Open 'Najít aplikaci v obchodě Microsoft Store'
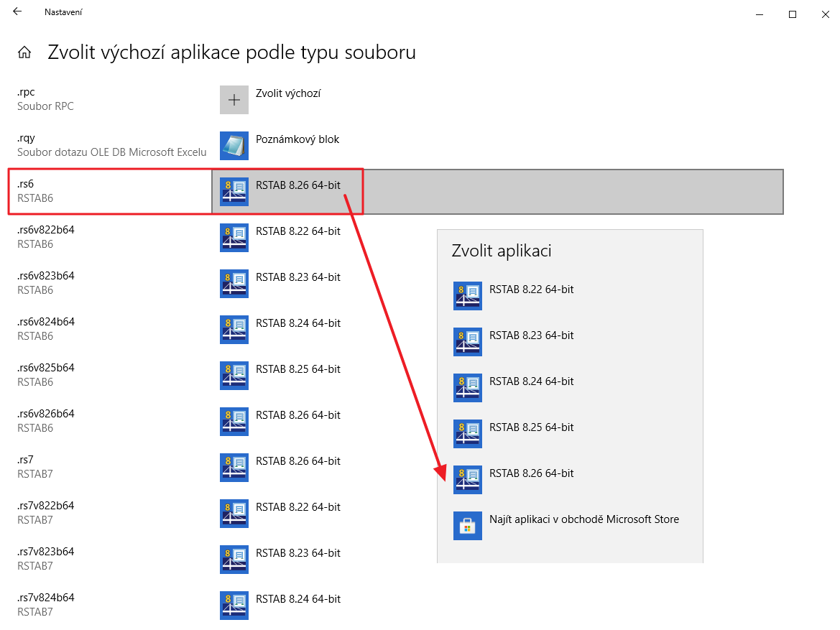Screen dimensions: 840x630 coord(583,519)
